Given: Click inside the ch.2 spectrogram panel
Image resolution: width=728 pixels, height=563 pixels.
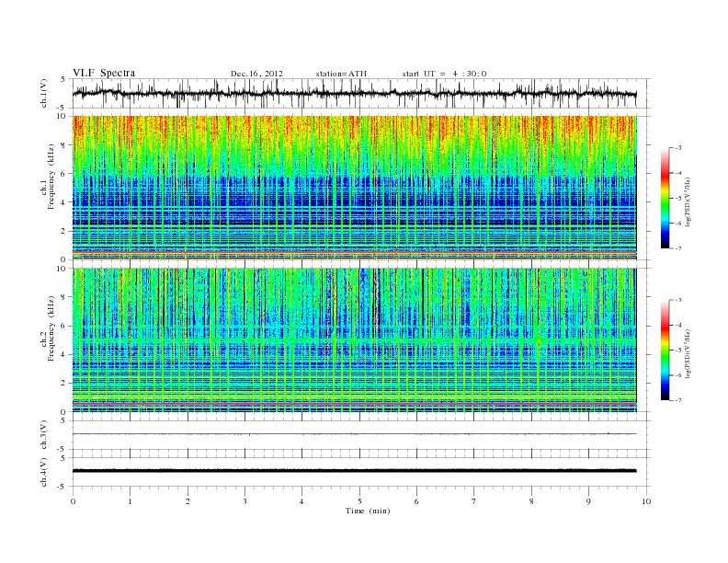Looking at the screenshot, I should tap(355, 340).
